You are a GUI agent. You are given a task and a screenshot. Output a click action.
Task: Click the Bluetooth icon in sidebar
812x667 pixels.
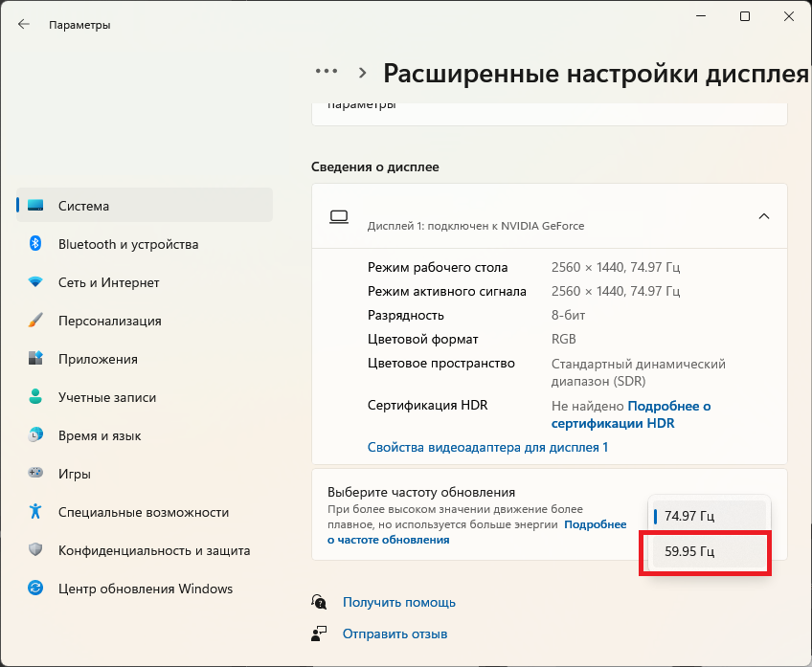[35, 244]
